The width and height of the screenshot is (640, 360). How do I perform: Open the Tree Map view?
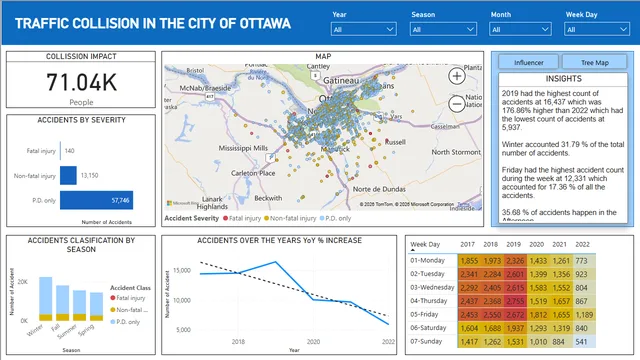point(595,62)
